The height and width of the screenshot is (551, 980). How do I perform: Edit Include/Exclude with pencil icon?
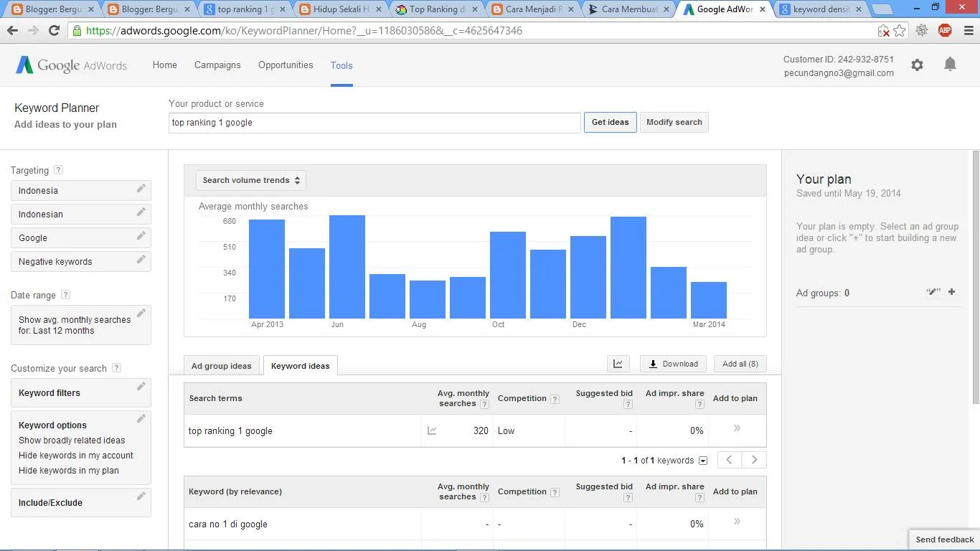[141, 496]
